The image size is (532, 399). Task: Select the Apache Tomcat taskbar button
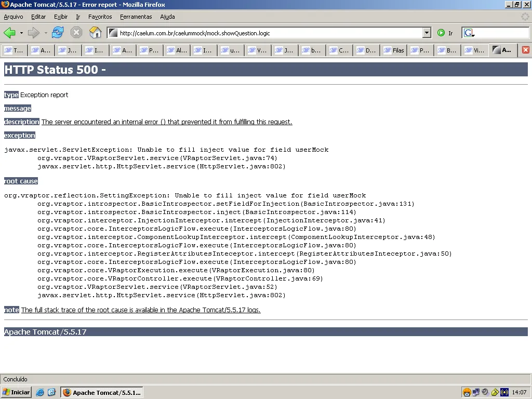(102, 392)
